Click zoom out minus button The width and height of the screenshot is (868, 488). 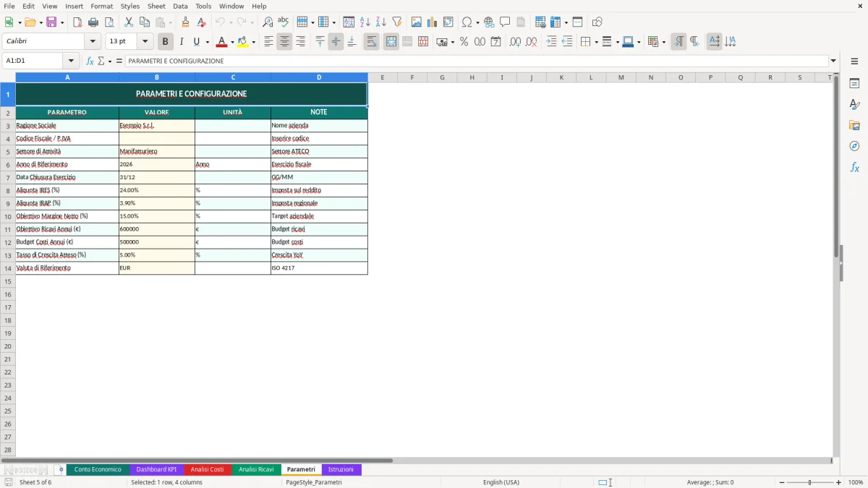(x=782, y=482)
